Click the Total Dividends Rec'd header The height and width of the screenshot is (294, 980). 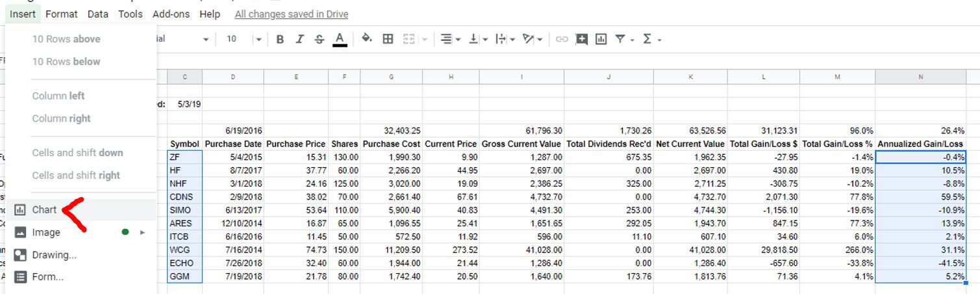(609, 144)
